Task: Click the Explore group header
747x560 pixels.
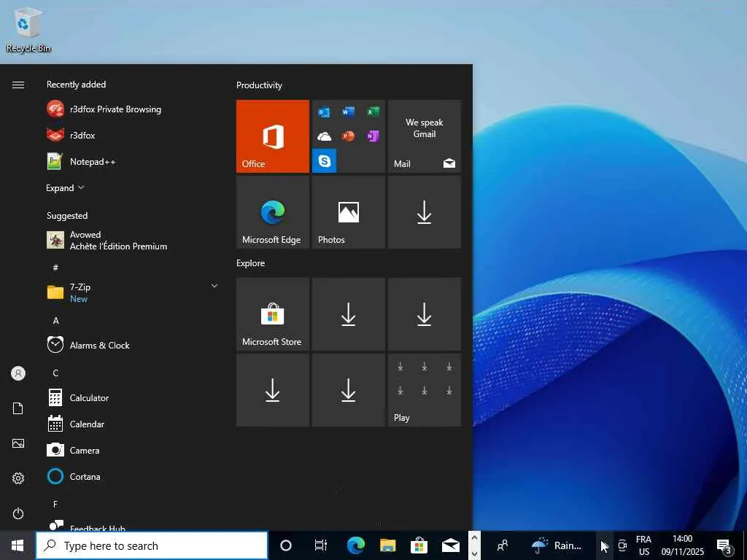Action: [x=251, y=262]
